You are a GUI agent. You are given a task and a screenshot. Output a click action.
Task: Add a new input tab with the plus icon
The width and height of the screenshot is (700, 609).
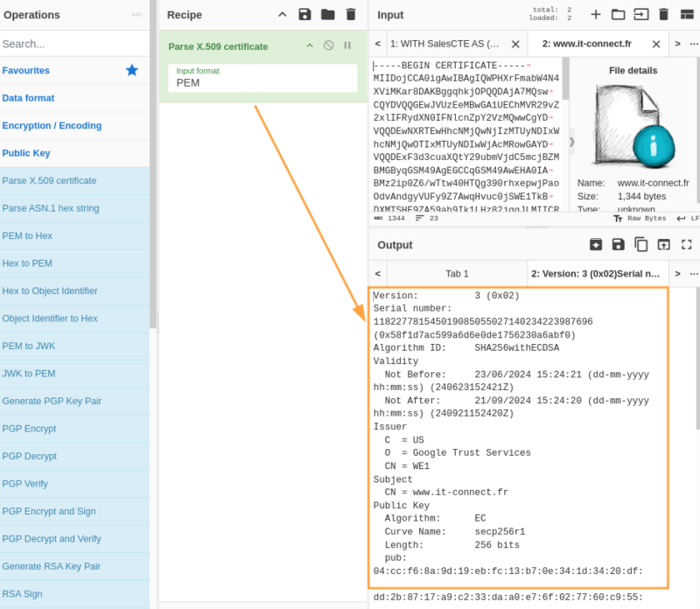595,15
